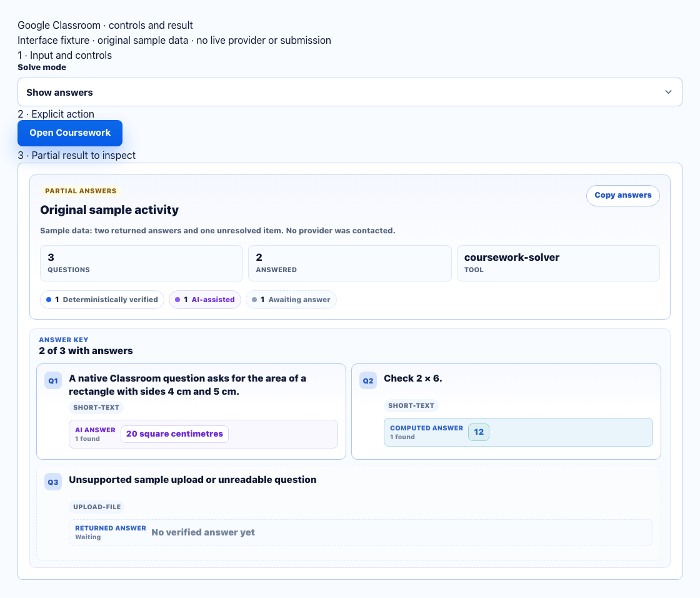The width and height of the screenshot is (700, 598).
Task: Click No verified answer yet text
Action: pyautogui.click(x=203, y=532)
